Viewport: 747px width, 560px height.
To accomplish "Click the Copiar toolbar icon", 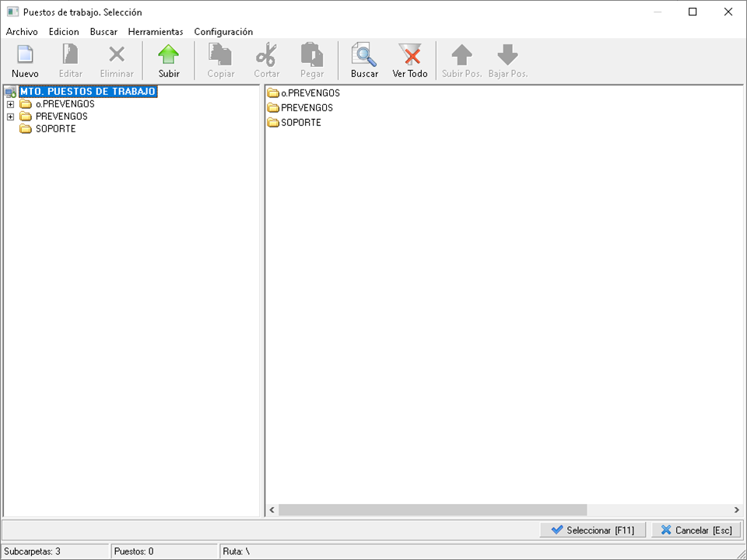I will (221, 56).
